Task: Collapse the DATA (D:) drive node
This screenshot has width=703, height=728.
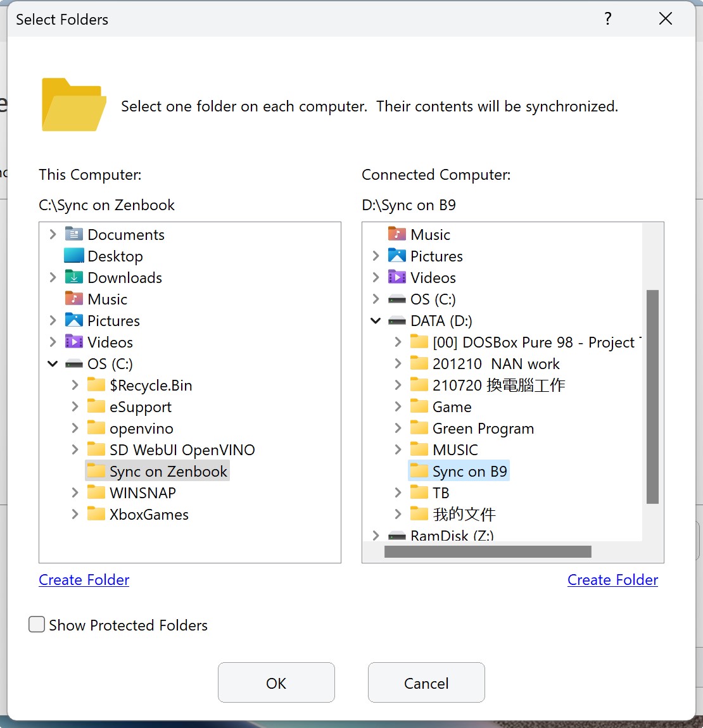Action: [376, 321]
